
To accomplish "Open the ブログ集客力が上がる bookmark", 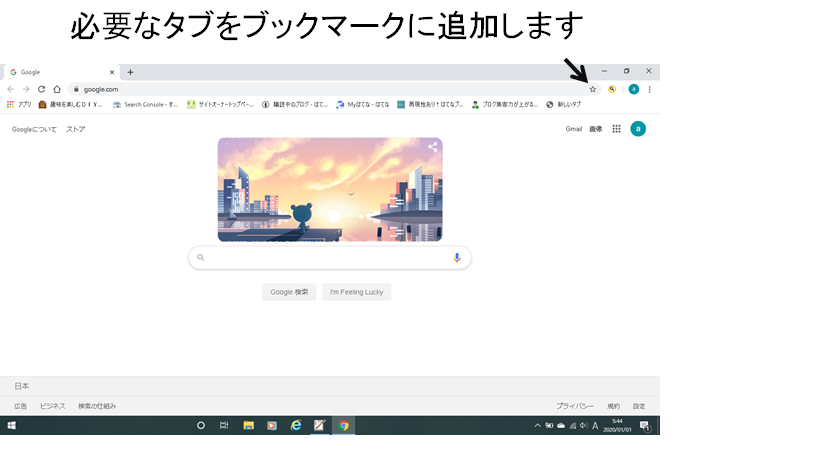I will tap(505, 104).
